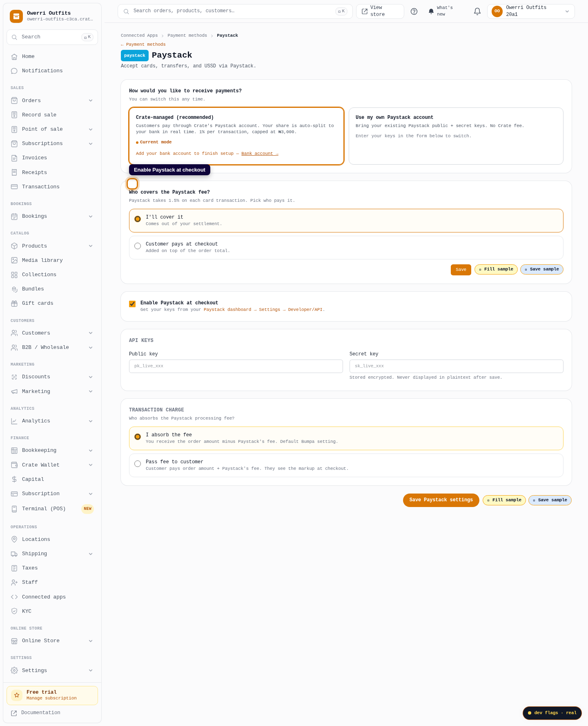
Task: Open Customers in the sidebar
Action: tap(52, 333)
